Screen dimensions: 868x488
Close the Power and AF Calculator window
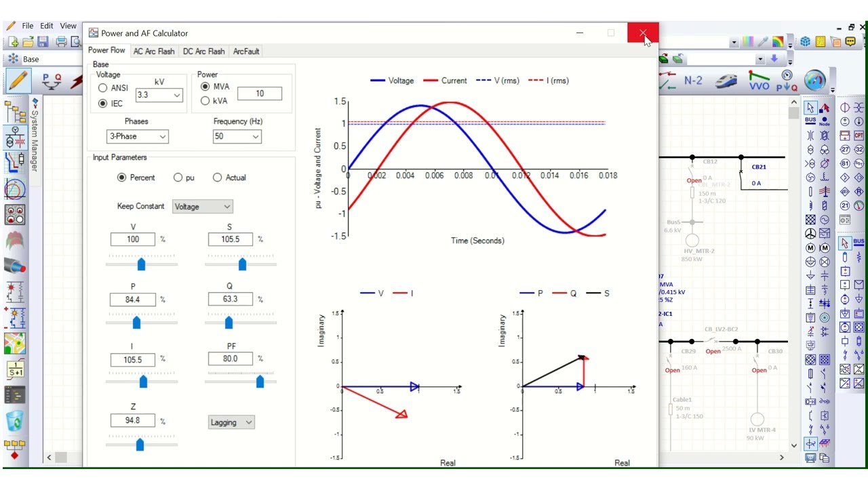[x=642, y=33]
